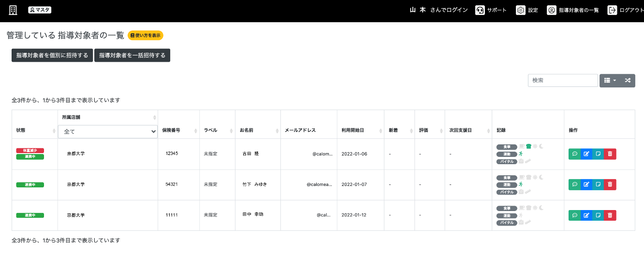
Task: Click the サポート headset icon
Action: point(480,10)
